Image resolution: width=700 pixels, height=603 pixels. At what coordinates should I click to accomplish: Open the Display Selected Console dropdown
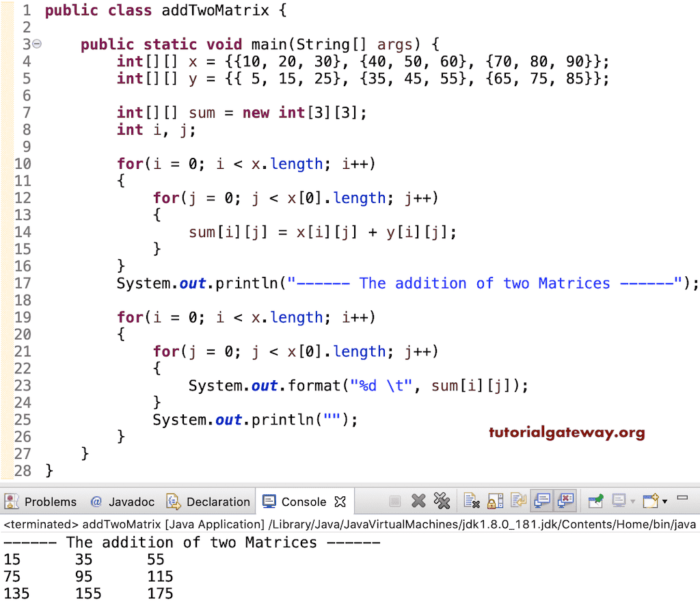point(632,500)
